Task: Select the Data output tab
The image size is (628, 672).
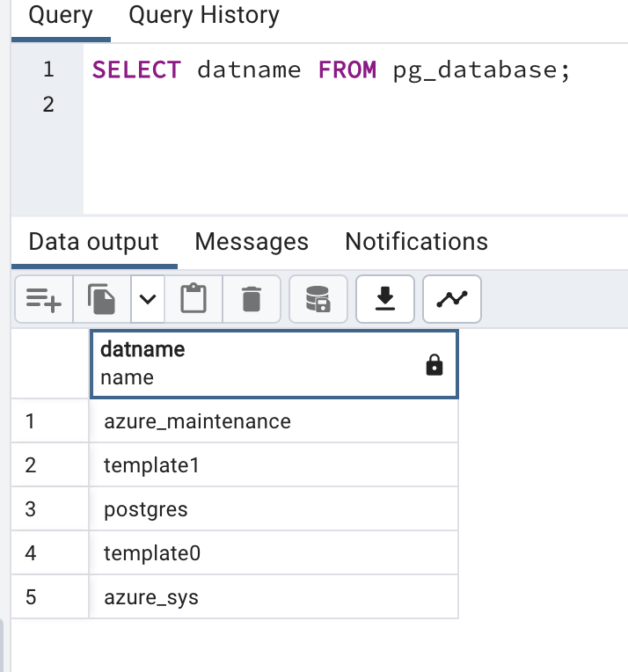Action: pyautogui.click(x=93, y=242)
